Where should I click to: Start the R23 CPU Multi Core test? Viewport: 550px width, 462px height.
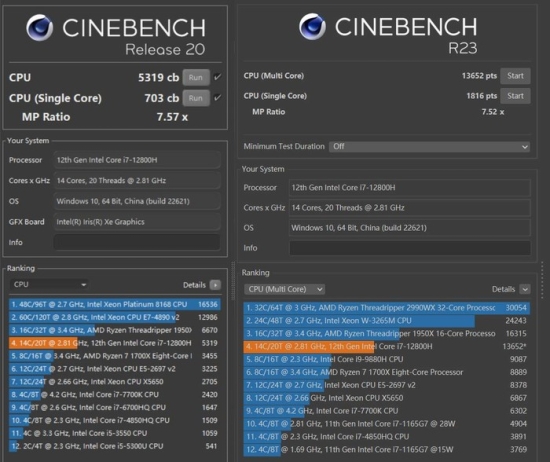coord(515,76)
